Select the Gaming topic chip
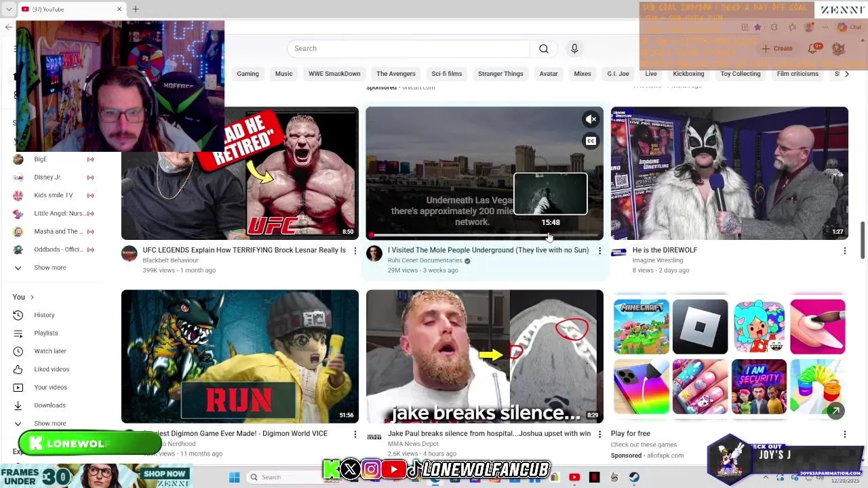 point(248,74)
